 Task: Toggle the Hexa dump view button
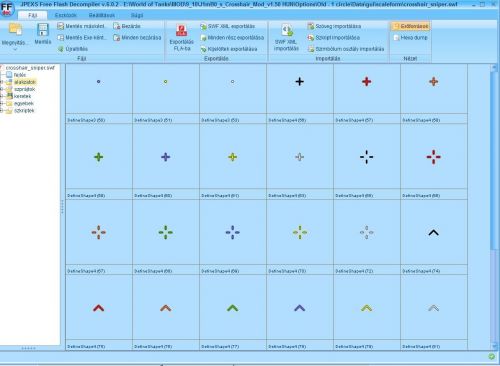(410, 38)
